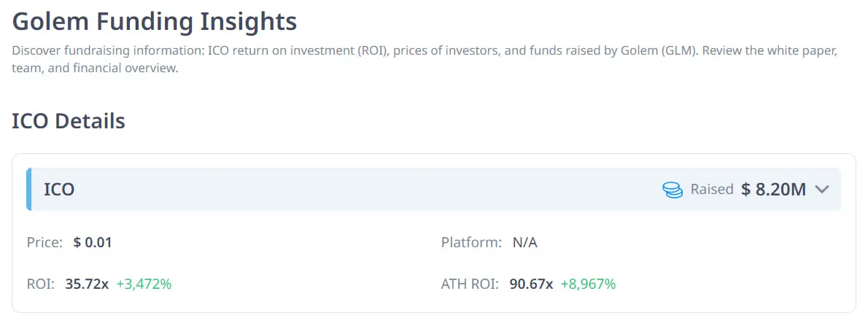This screenshot has height=326, width=868.
Task: Click the 35.72x ROI value
Action: coord(87,284)
